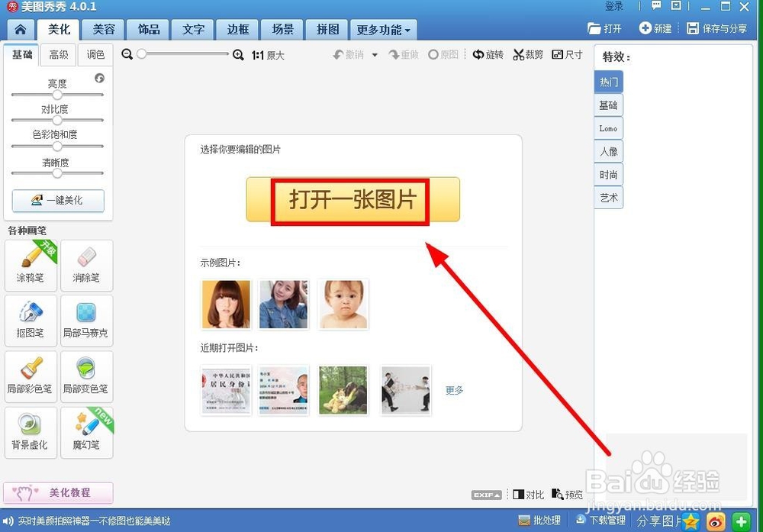
Task: Open the 魔幻笔 magic pen tool
Action: click(86, 432)
